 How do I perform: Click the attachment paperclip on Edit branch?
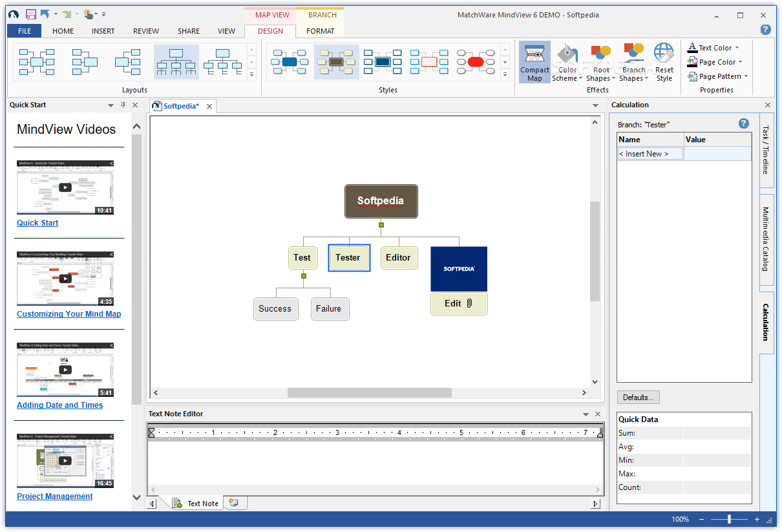click(470, 303)
